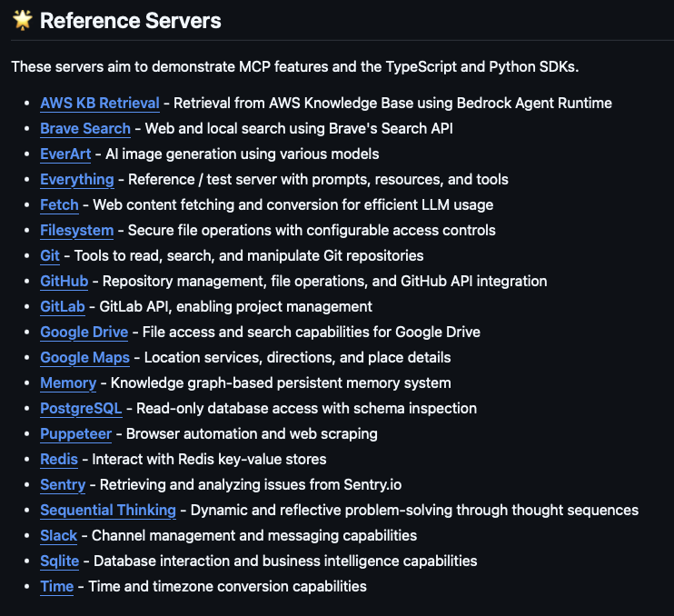Click the star emoji beside Reference Servers

pyautogui.click(x=23, y=20)
